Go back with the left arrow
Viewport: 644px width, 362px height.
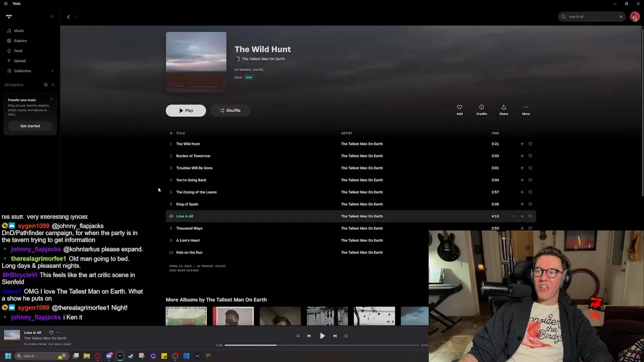click(x=68, y=17)
